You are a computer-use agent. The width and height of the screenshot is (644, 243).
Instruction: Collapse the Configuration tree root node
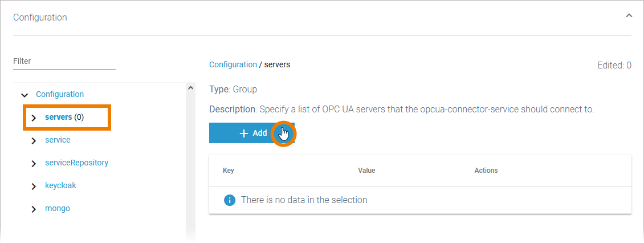25,95
